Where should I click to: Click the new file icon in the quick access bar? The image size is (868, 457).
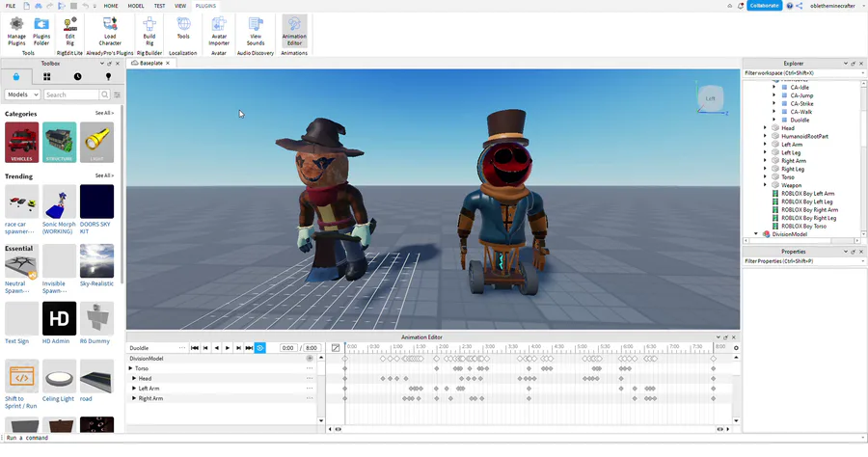pyautogui.click(x=26, y=6)
